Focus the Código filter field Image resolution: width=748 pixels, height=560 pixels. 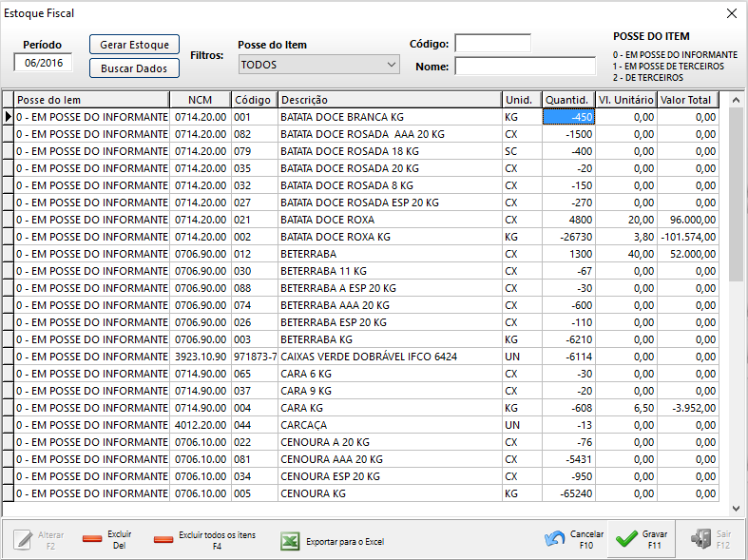click(492, 43)
